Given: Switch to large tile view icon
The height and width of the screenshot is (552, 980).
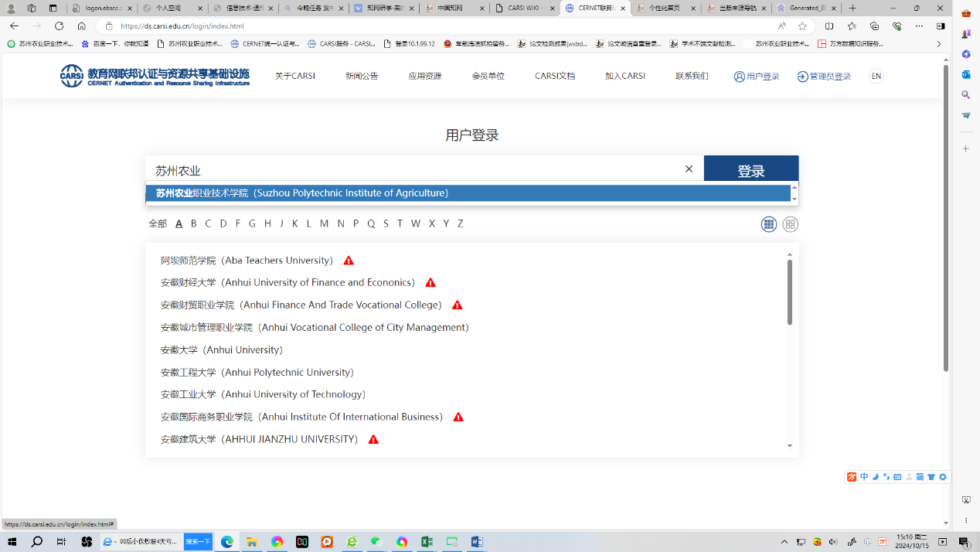Looking at the screenshot, I should pyautogui.click(x=790, y=224).
